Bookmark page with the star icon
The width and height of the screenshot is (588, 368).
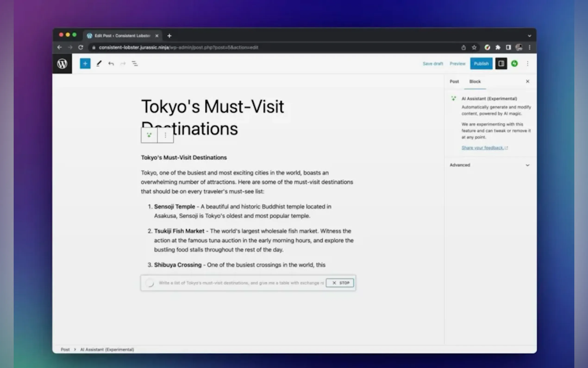coord(474,48)
